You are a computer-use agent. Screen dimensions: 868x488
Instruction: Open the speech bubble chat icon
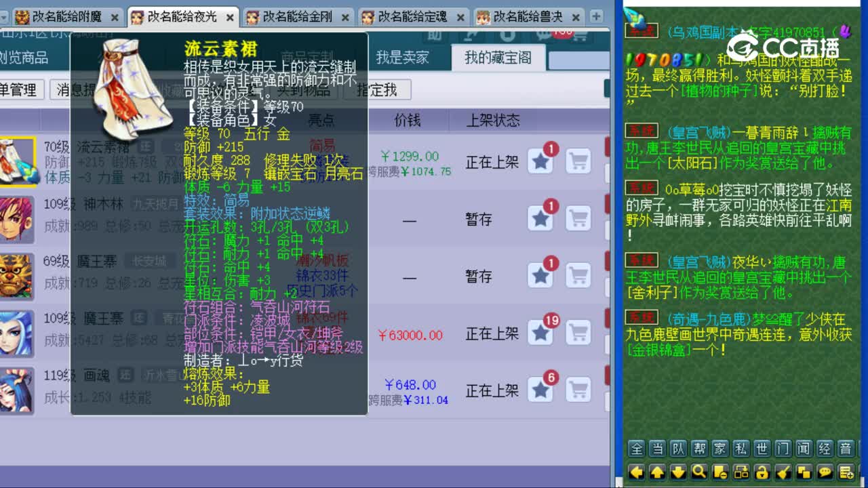click(825, 472)
